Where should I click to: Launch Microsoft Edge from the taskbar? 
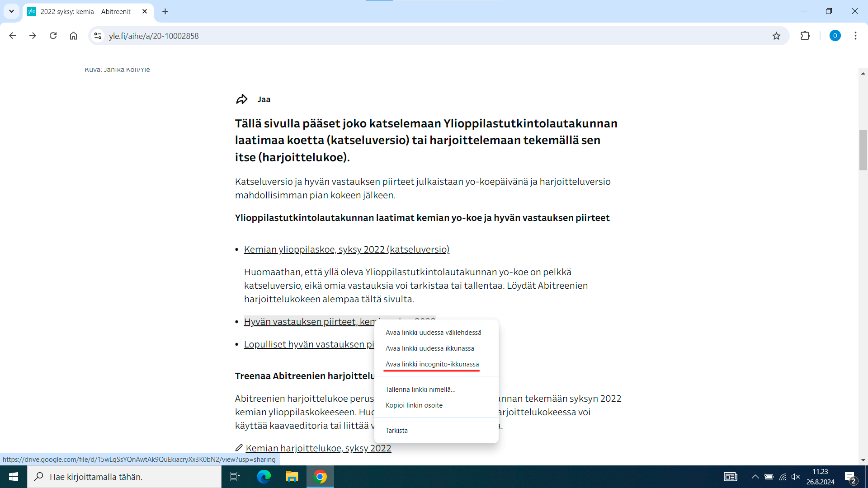point(264,477)
